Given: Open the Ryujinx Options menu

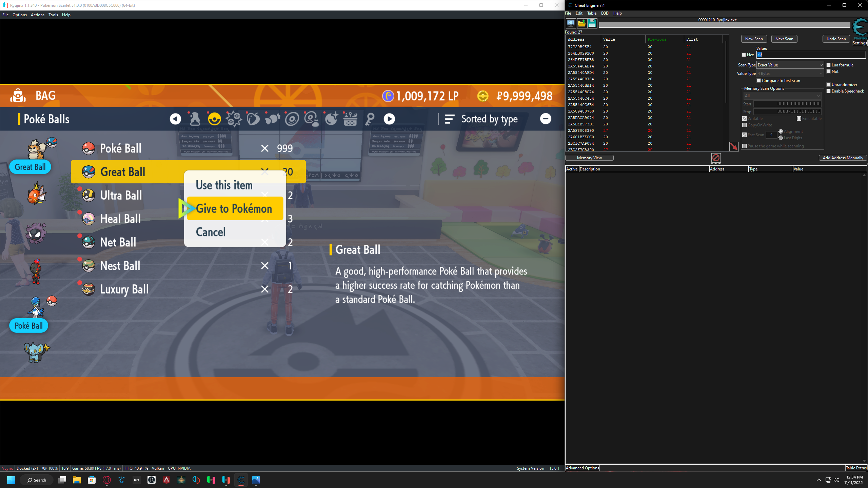Looking at the screenshot, I should 19,15.
